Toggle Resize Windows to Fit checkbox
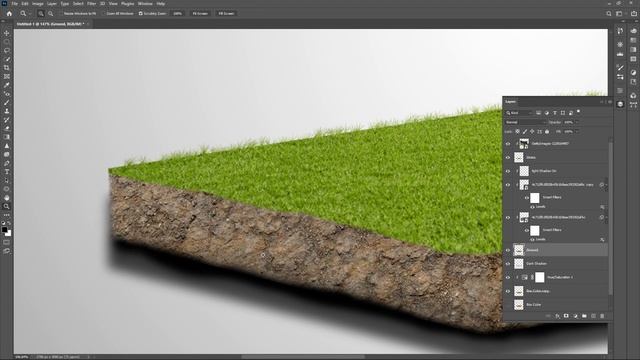 (61, 13)
